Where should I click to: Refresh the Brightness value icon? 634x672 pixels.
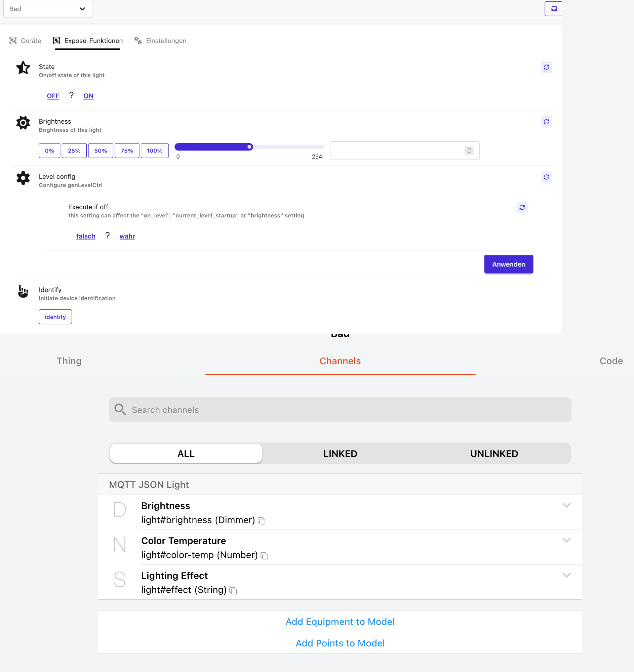point(546,122)
